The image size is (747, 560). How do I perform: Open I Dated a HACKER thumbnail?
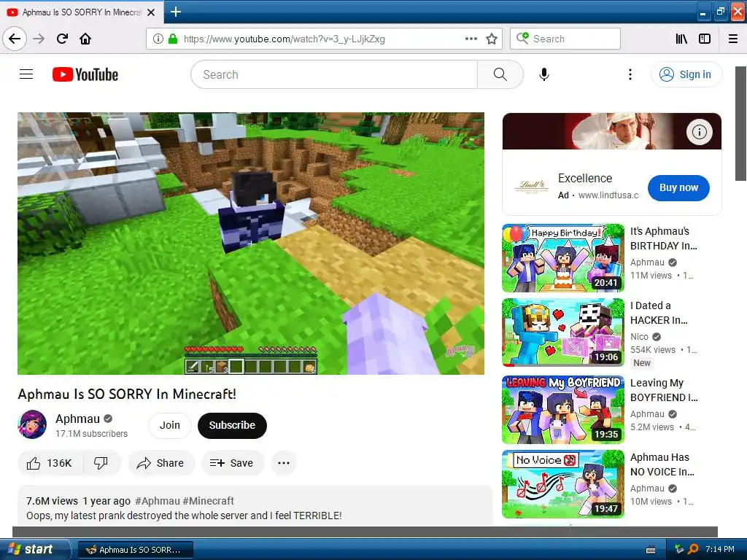[563, 332]
